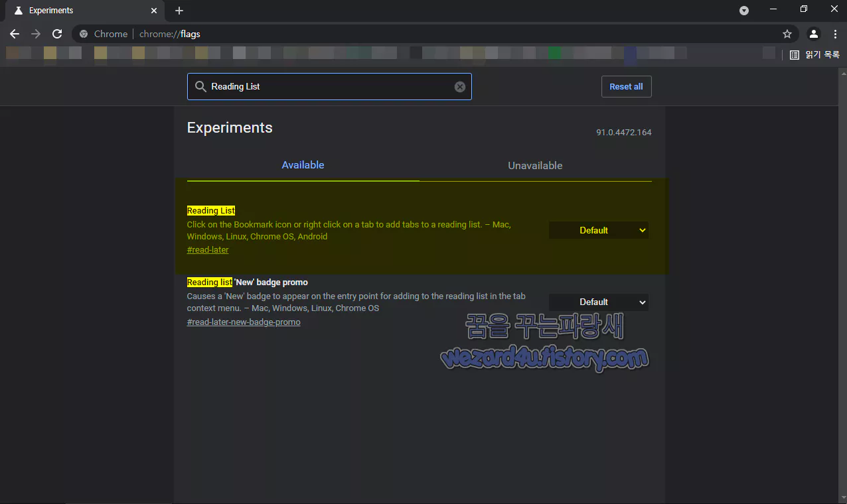Click Reset all button
Viewport: 847px width, 504px height.
[626, 87]
